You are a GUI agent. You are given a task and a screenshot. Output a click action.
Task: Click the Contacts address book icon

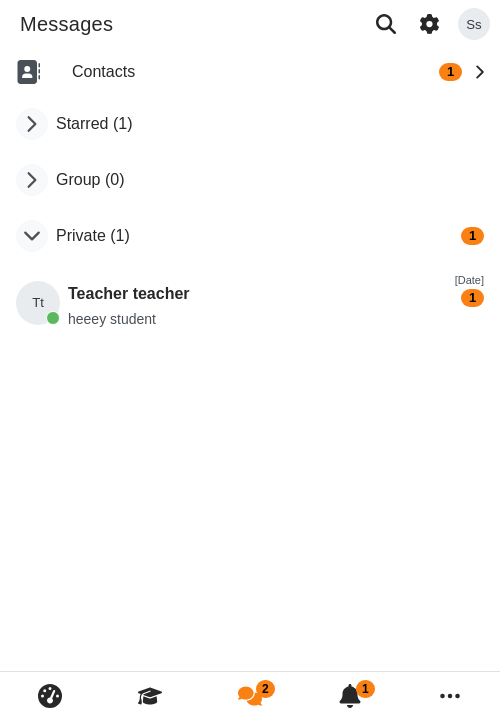[29, 72]
